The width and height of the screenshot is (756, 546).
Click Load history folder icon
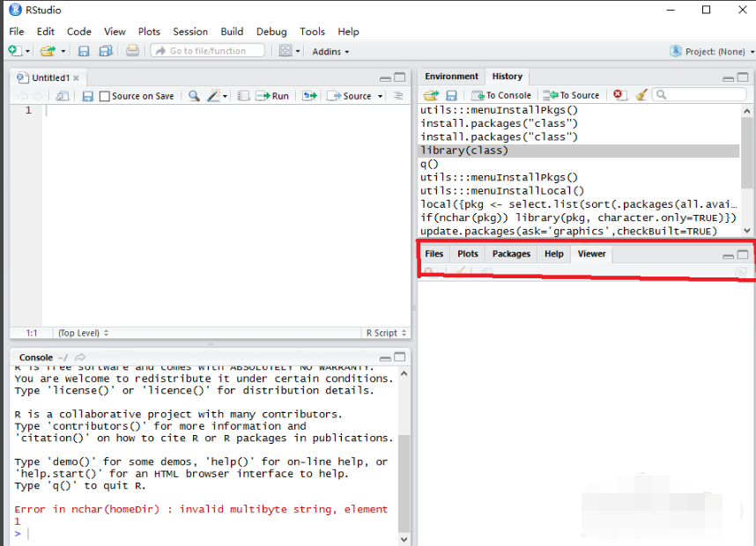pyautogui.click(x=431, y=95)
